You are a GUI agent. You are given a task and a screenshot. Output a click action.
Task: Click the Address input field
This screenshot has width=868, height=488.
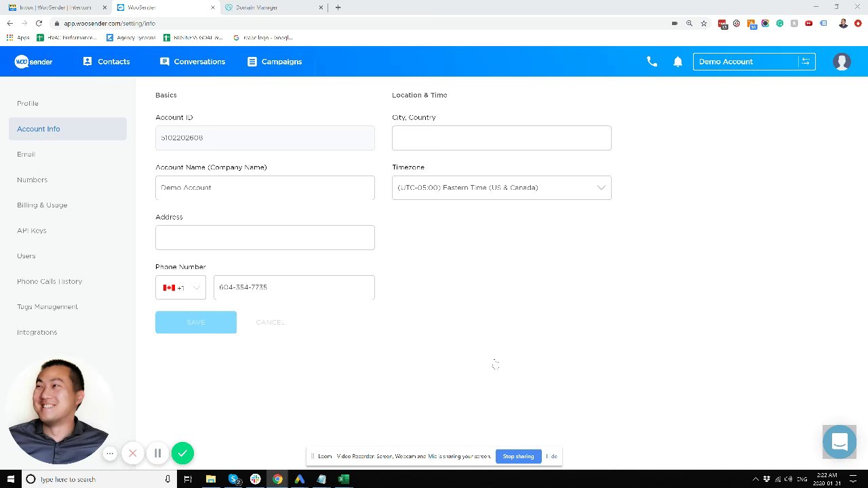[x=265, y=237]
